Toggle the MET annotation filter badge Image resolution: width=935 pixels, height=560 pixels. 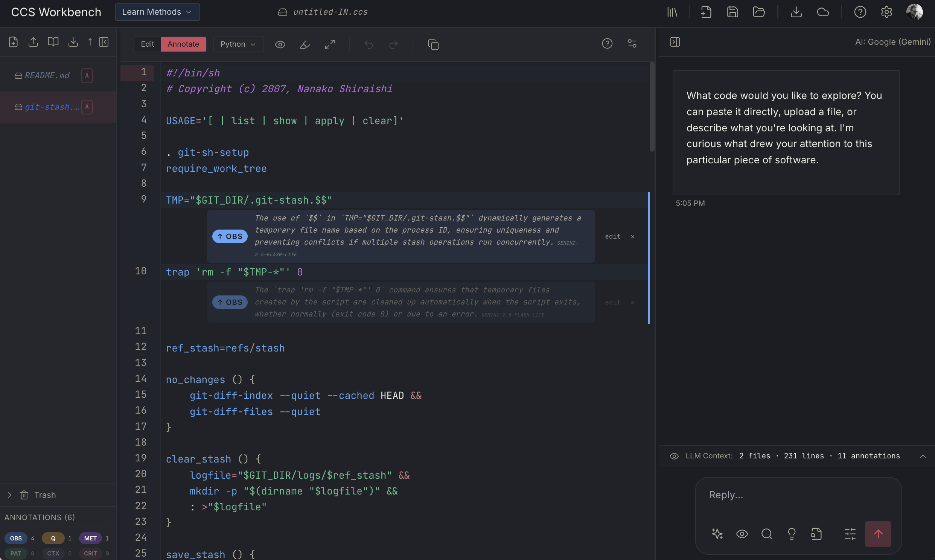[x=90, y=538]
